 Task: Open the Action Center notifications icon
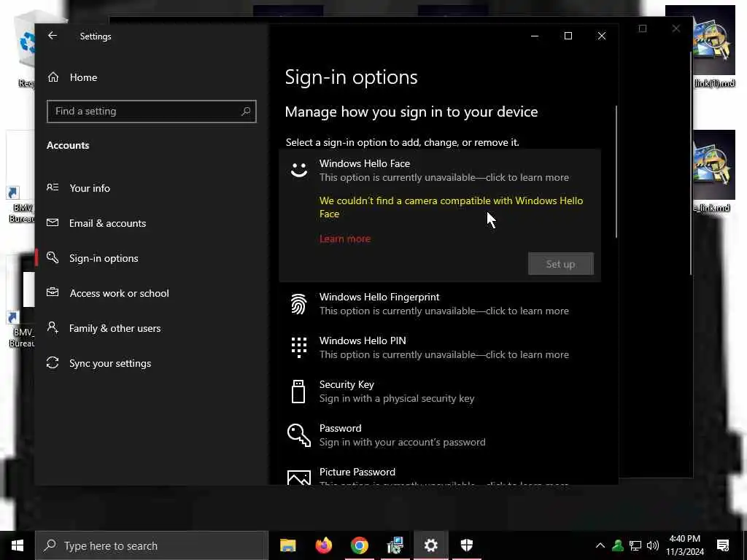[723, 545]
